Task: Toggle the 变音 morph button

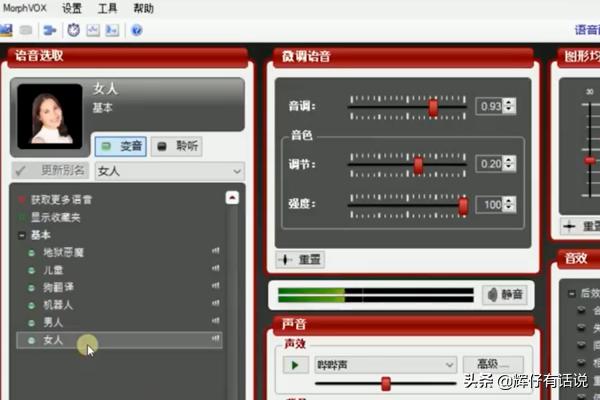Action: click(x=121, y=146)
